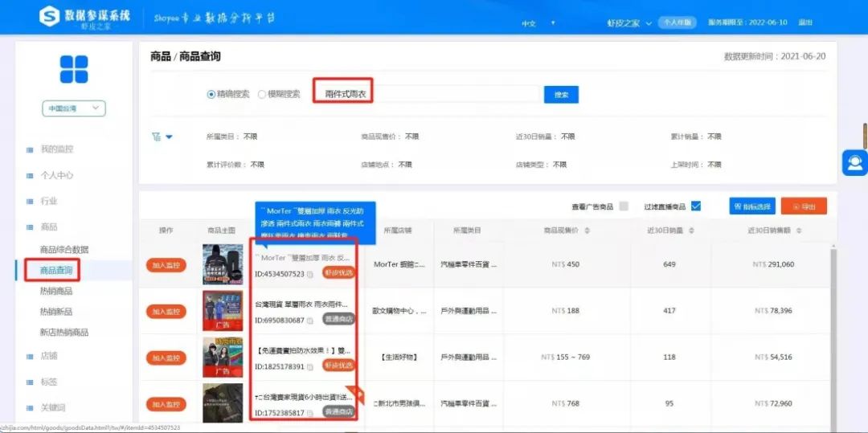Click product title 台灣現貨 單層雨衣
868x433 pixels.
301,304
